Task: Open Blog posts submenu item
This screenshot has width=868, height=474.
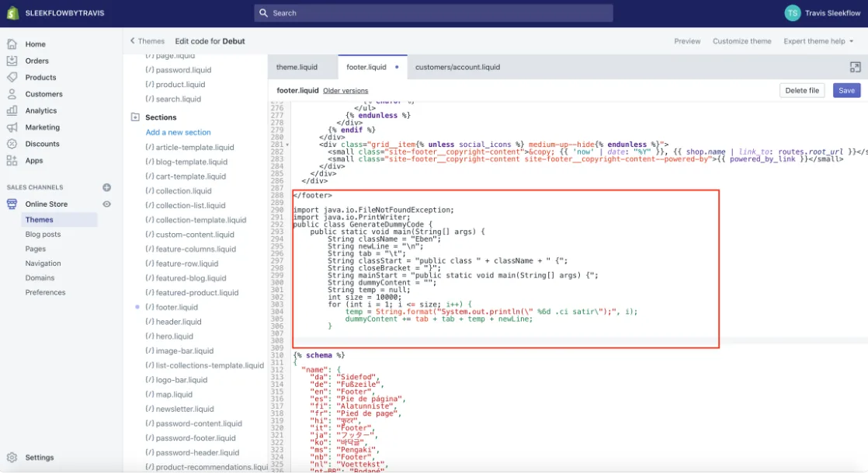Action: (43, 234)
